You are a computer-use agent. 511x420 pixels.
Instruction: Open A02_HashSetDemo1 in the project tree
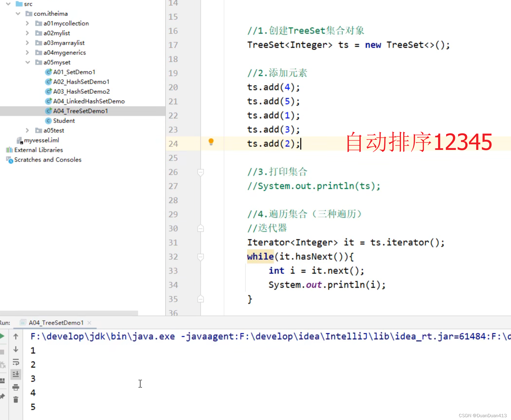tap(81, 82)
